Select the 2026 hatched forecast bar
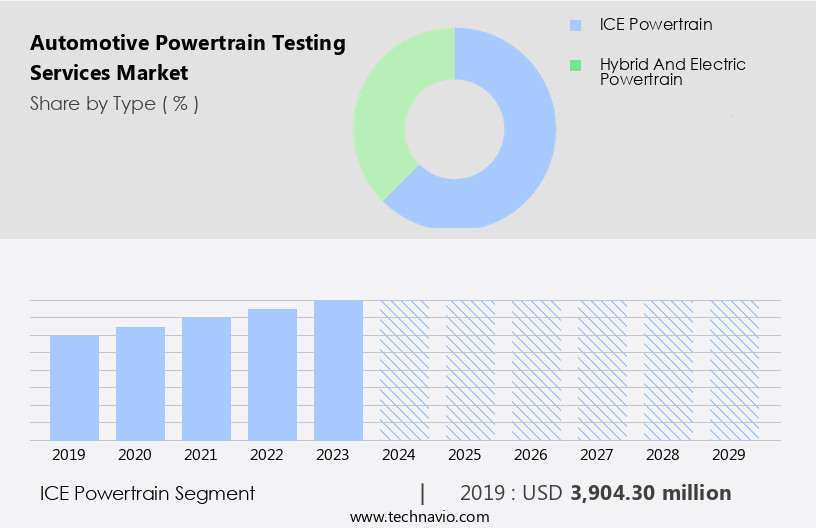This screenshot has height=528, width=816. [537, 370]
